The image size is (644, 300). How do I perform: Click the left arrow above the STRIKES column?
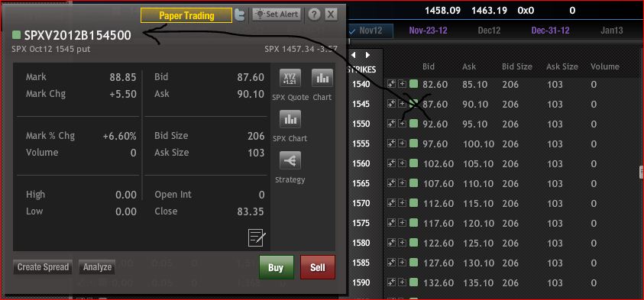click(353, 55)
